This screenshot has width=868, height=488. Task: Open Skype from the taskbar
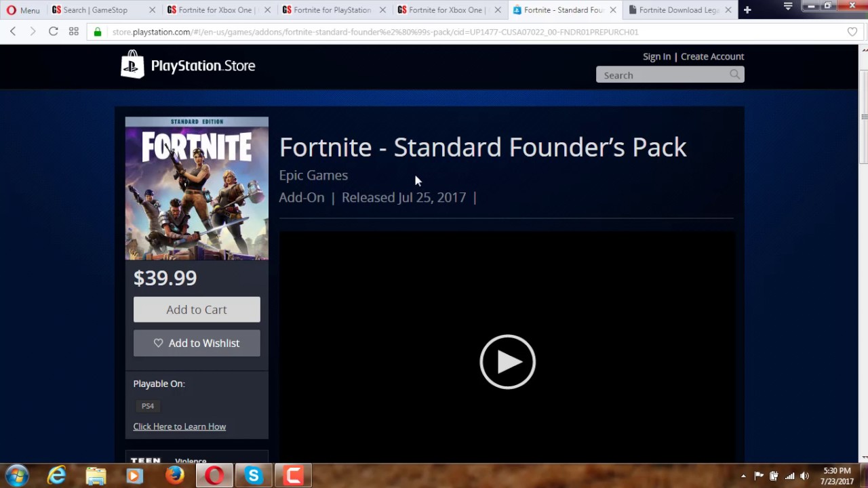(254, 476)
